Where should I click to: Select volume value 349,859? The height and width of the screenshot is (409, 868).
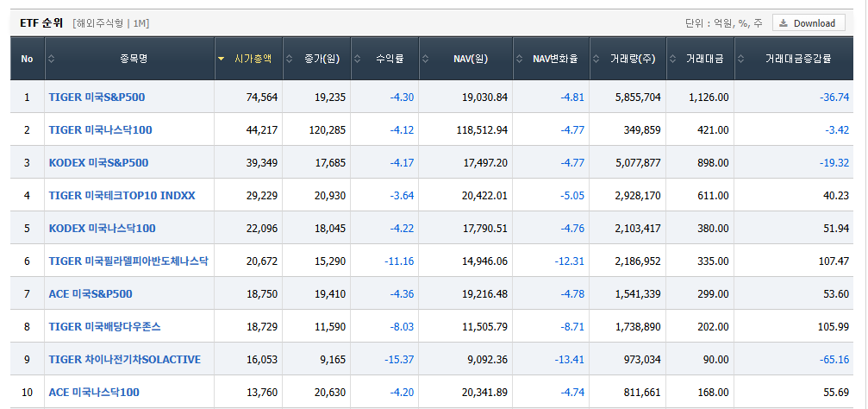[642, 129]
